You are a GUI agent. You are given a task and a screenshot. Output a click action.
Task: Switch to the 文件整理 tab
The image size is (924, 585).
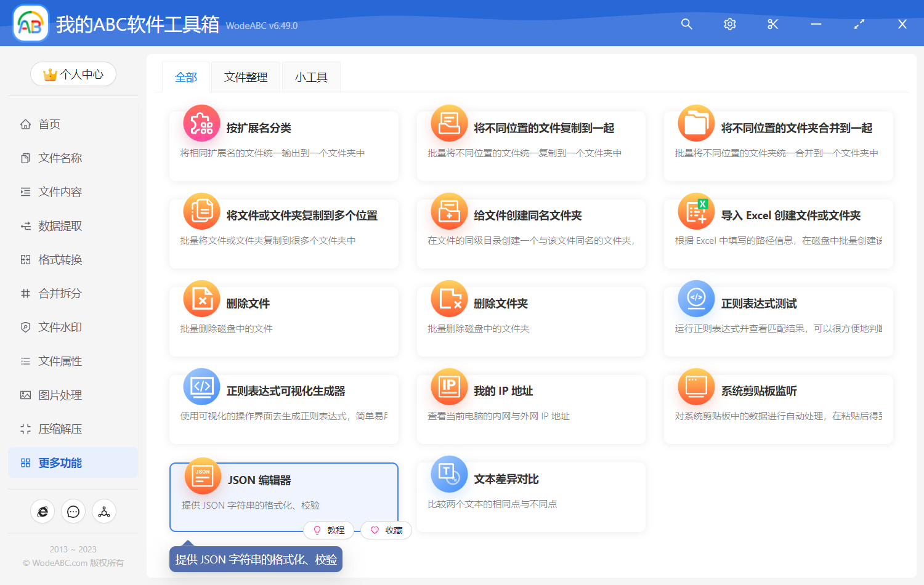pos(245,76)
